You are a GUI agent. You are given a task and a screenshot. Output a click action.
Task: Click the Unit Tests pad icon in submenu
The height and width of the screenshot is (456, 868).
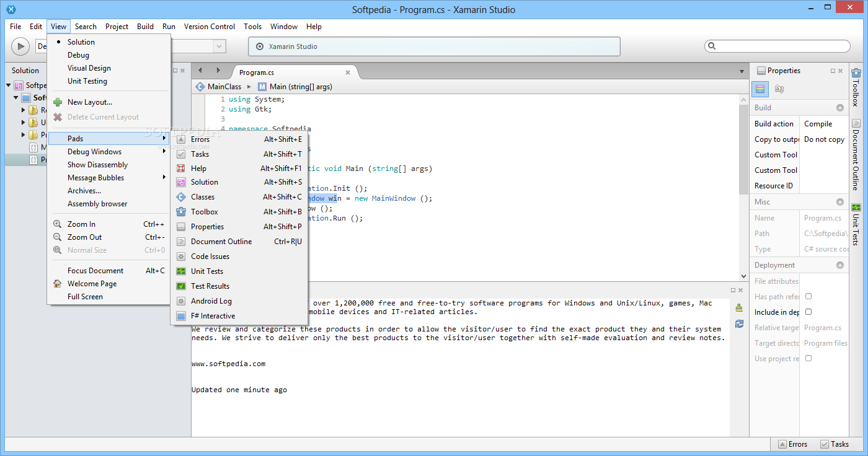pyautogui.click(x=181, y=271)
